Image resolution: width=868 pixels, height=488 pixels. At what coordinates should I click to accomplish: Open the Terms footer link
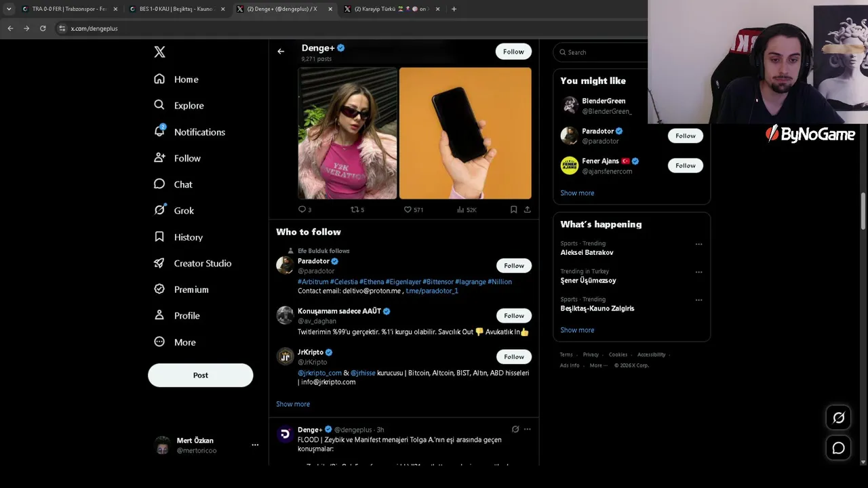tap(566, 354)
